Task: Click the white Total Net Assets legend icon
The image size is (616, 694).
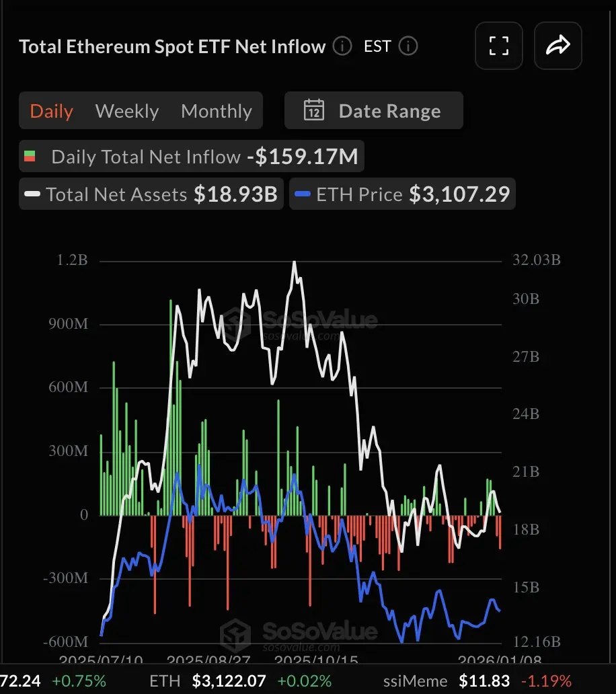Action: pyautogui.click(x=33, y=194)
